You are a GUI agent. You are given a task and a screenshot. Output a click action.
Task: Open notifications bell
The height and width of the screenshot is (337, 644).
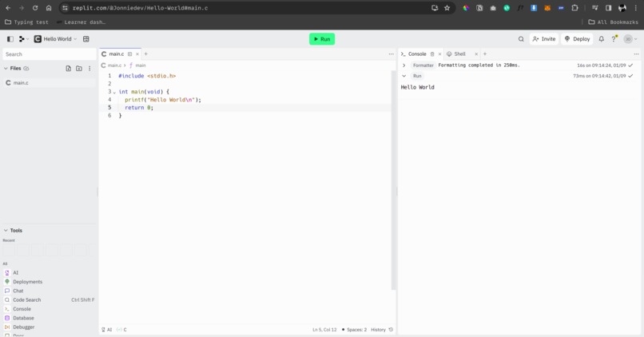tap(602, 39)
